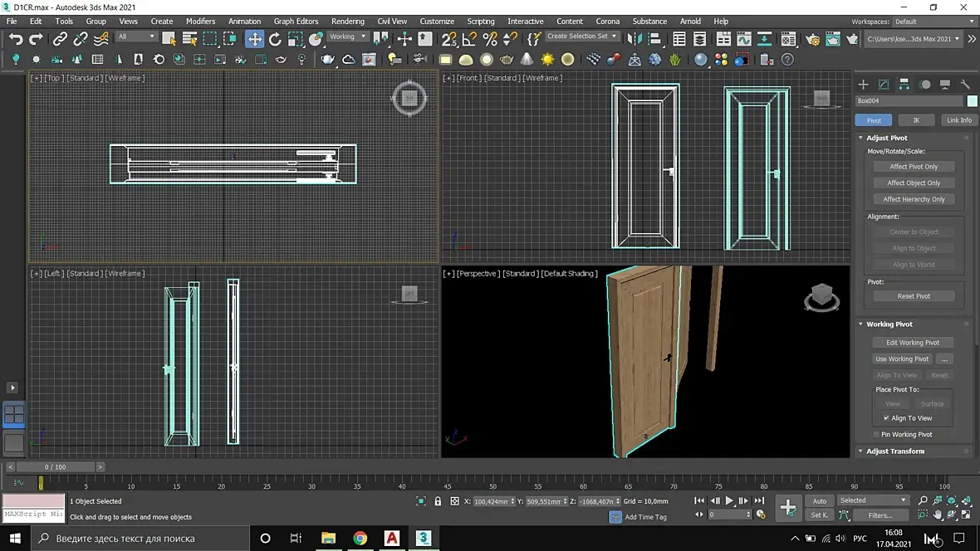This screenshot has height=551, width=980.
Task: Enable the Pin Working Pivot checkbox
Action: point(876,434)
